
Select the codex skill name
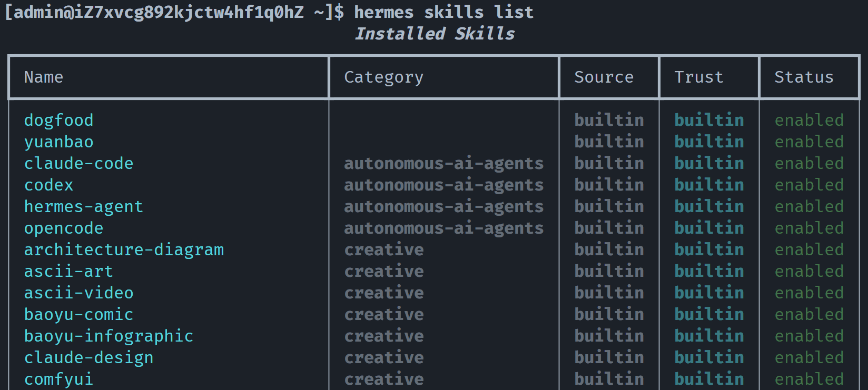(48, 185)
